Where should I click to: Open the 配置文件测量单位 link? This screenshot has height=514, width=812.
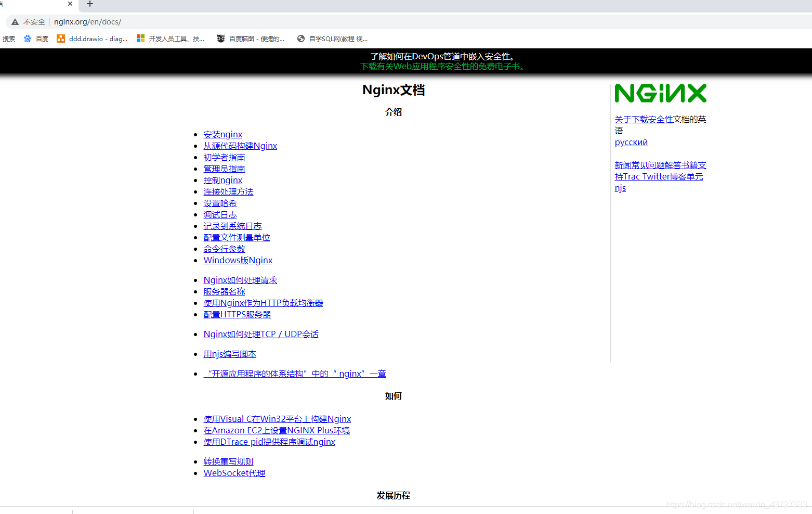point(237,237)
